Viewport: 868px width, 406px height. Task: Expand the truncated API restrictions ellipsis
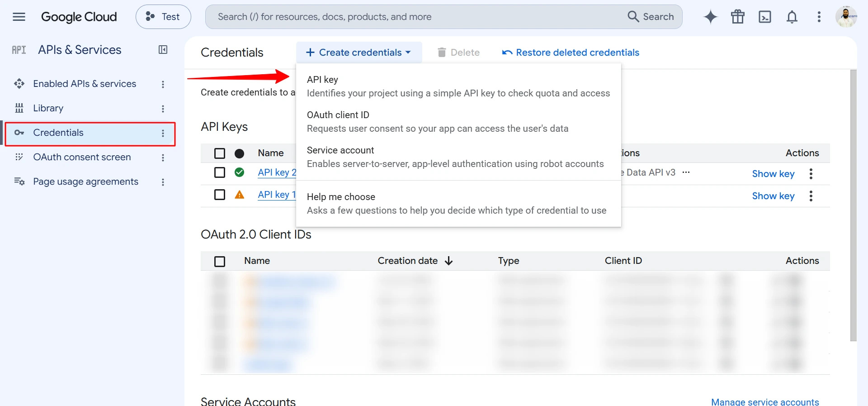click(x=686, y=172)
